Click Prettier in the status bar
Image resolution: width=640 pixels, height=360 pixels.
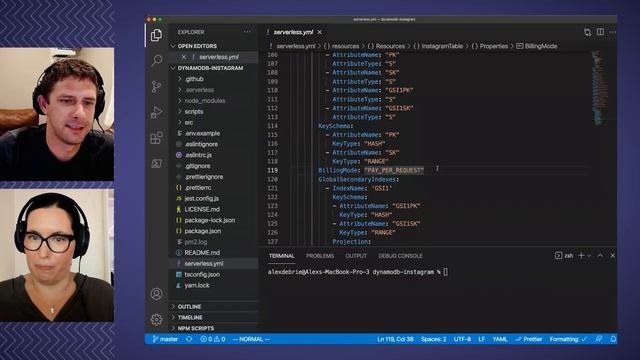coord(529,339)
